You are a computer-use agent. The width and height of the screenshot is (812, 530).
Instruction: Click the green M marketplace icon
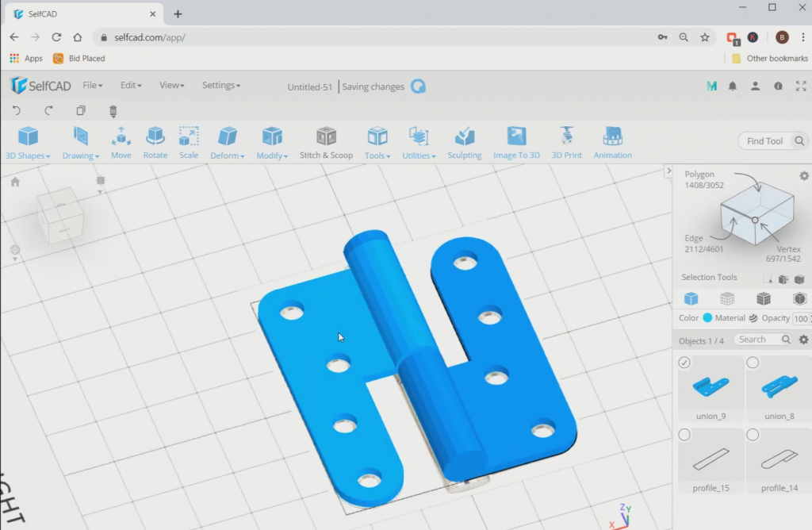tap(711, 86)
